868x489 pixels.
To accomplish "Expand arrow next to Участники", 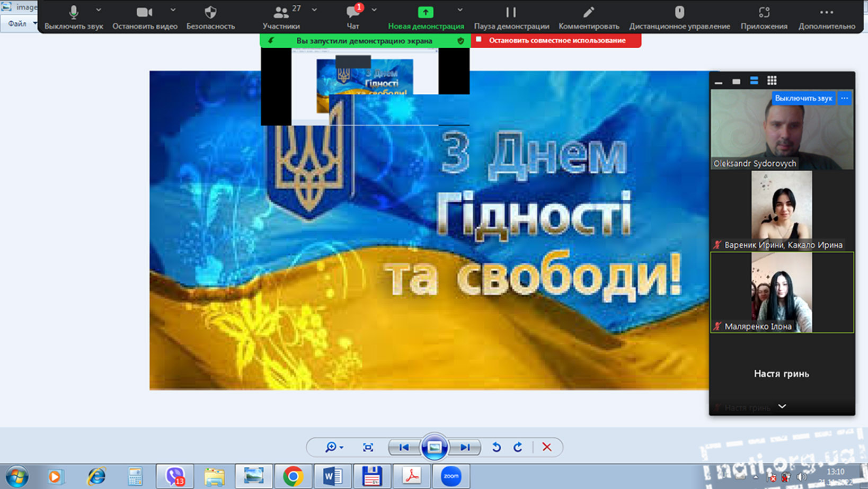I will point(314,10).
